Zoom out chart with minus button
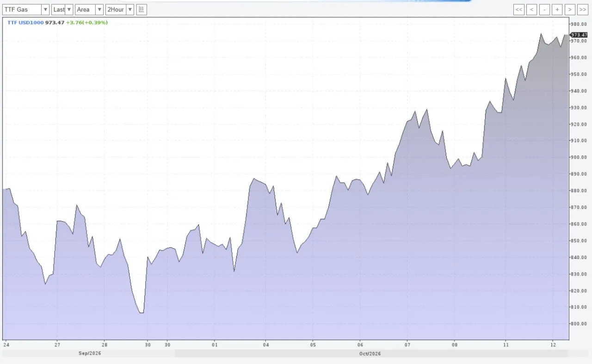The height and width of the screenshot is (364, 592). click(544, 9)
